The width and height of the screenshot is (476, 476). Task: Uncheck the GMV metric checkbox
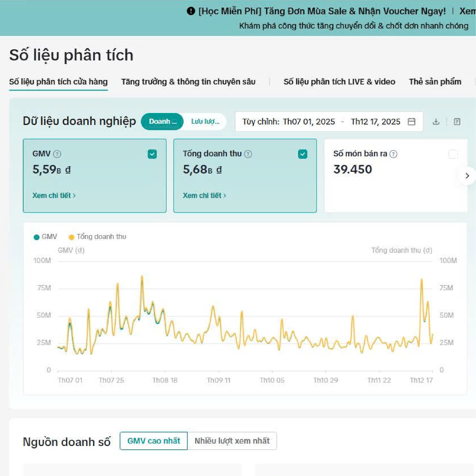coord(152,154)
